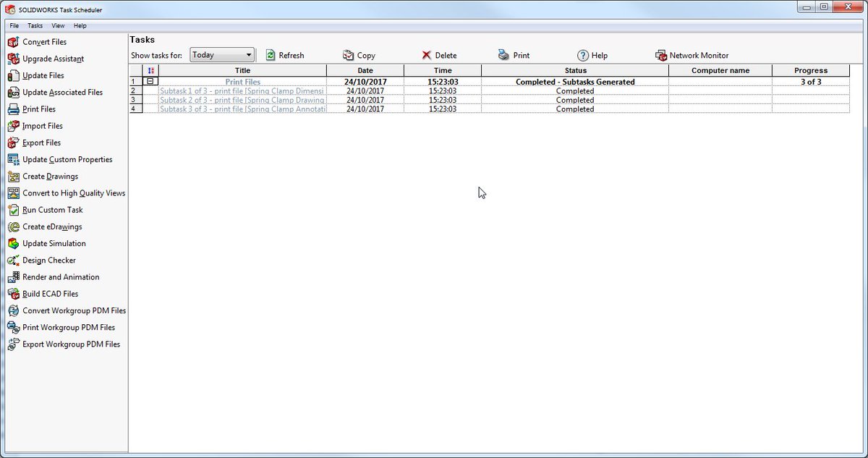The image size is (868, 458).
Task: Select the Update Files icon
Action: [x=13, y=75]
